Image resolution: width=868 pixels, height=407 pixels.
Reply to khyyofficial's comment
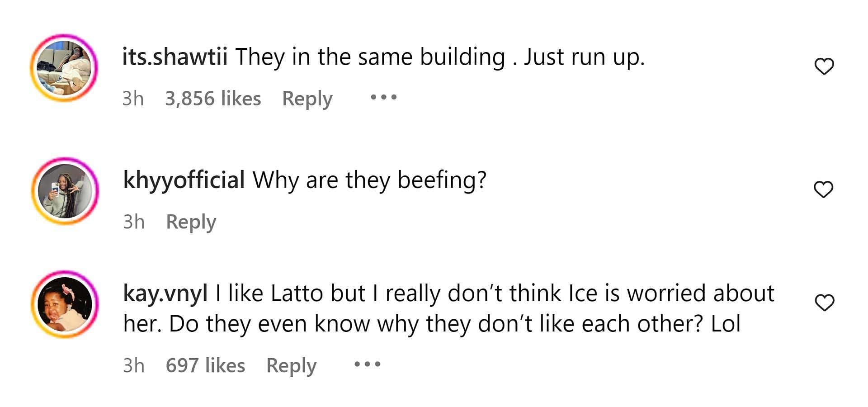[x=191, y=222]
